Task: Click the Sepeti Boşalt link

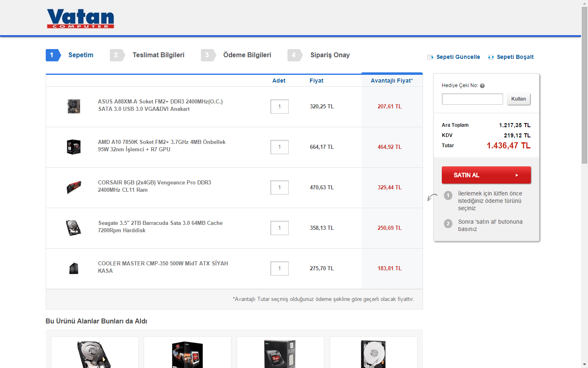Action: 515,57
